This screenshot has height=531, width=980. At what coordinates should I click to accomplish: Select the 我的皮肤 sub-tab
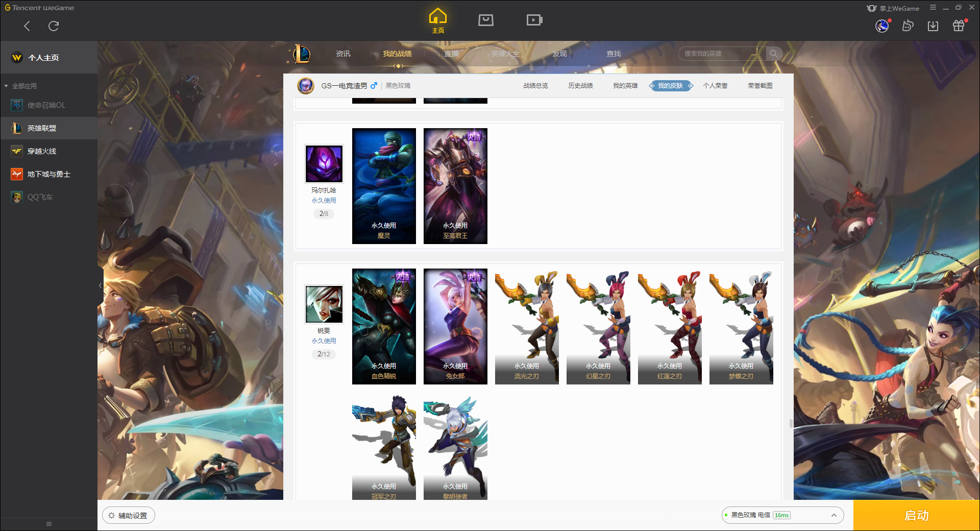[x=670, y=86]
